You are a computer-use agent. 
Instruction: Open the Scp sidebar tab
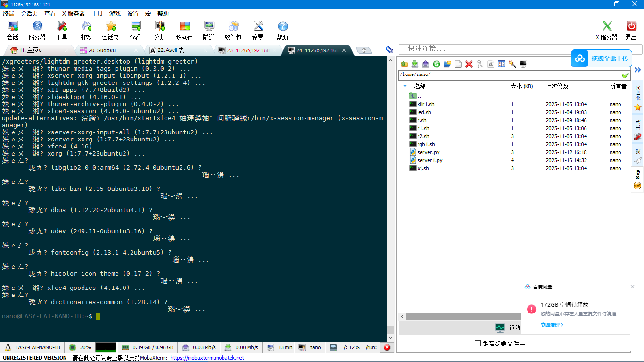click(x=637, y=180)
